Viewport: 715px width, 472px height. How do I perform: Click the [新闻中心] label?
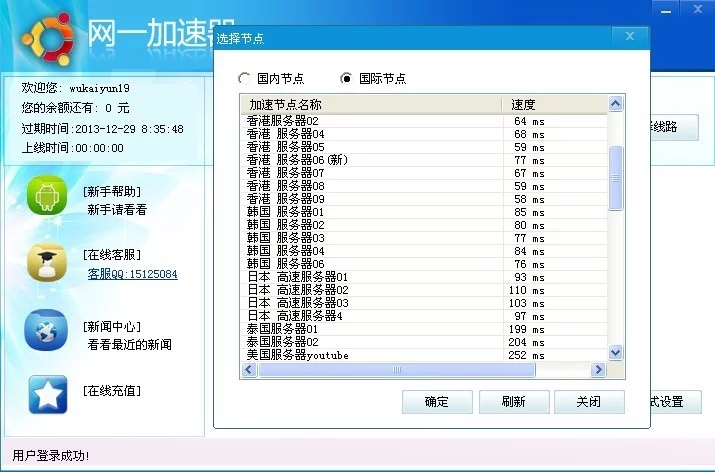click(112, 327)
